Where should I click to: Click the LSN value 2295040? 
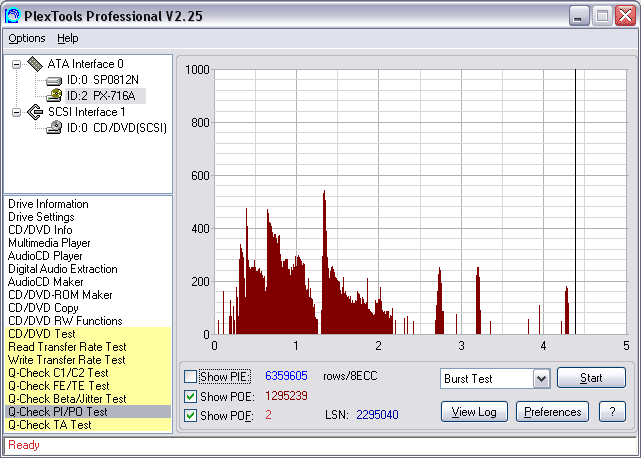pyautogui.click(x=377, y=415)
